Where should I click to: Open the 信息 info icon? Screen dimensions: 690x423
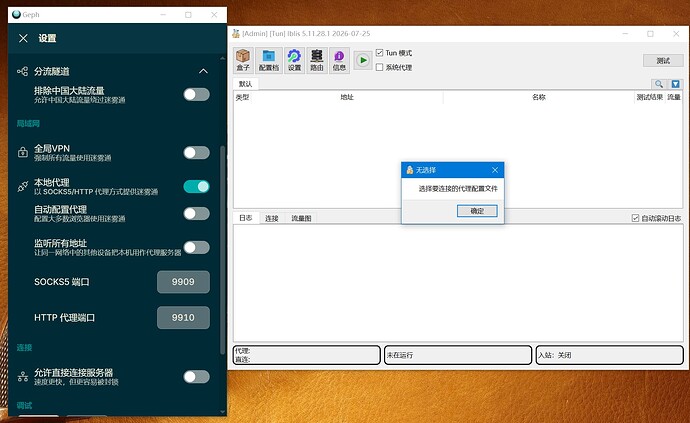(339, 60)
